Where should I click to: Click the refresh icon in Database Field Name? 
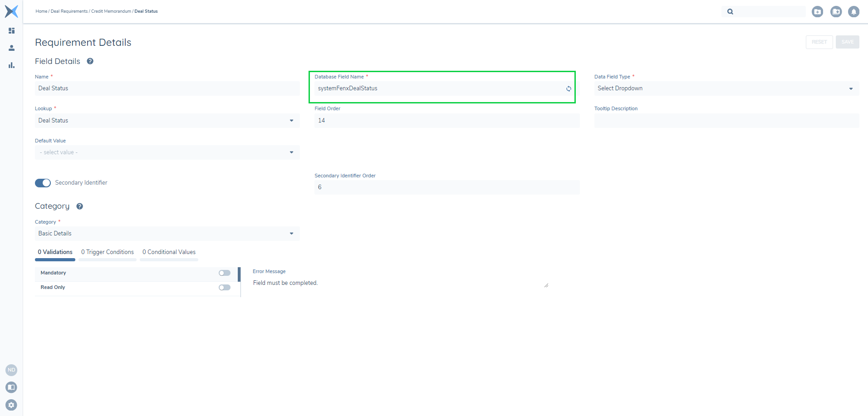[569, 89]
